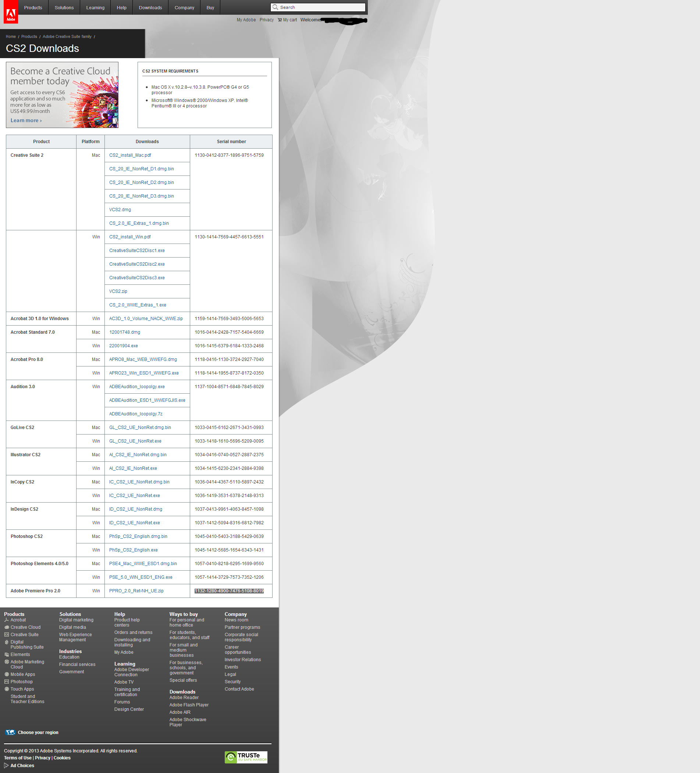
Task: Click the Adobe Marketing Cloud footer icon
Action: 7,662
